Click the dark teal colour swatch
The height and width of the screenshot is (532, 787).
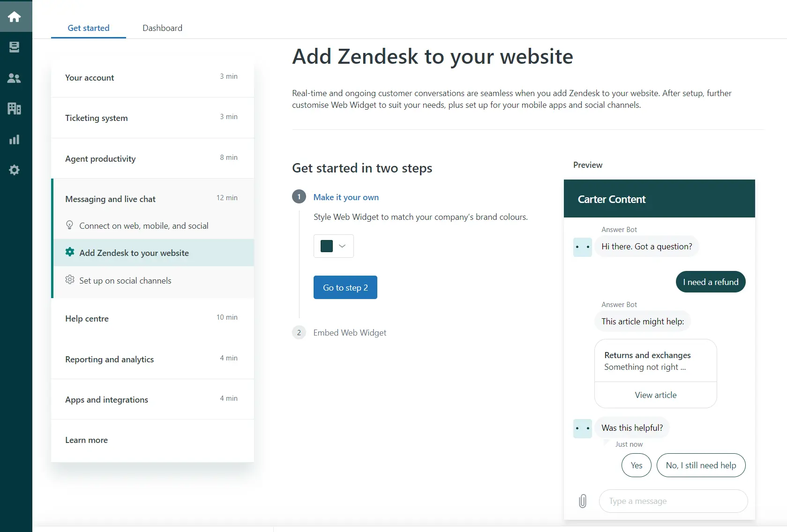327,246
